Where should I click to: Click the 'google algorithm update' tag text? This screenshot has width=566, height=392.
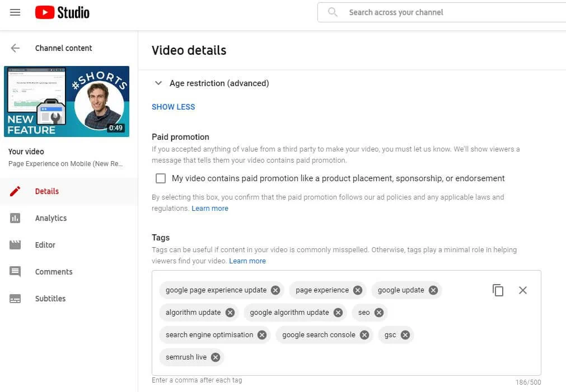(289, 313)
